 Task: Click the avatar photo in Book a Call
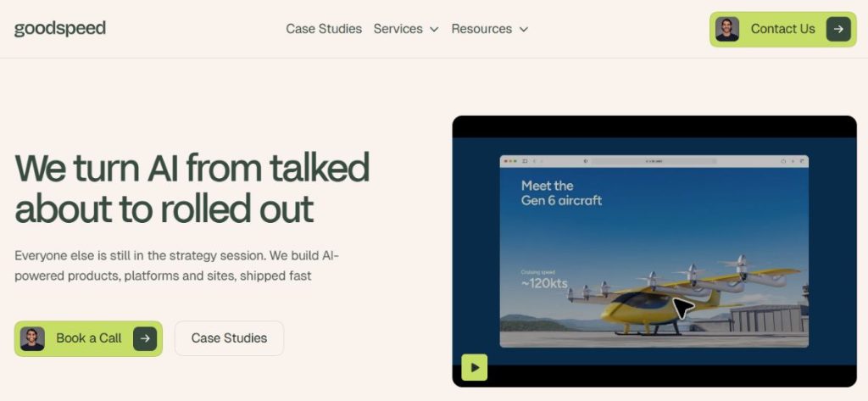[32, 338]
